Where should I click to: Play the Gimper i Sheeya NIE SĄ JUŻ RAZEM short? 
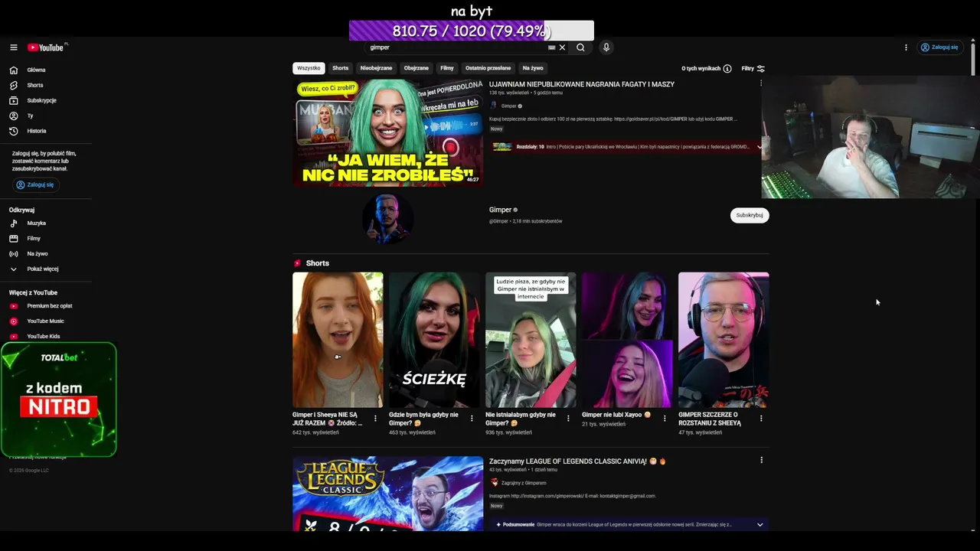(x=338, y=340)
